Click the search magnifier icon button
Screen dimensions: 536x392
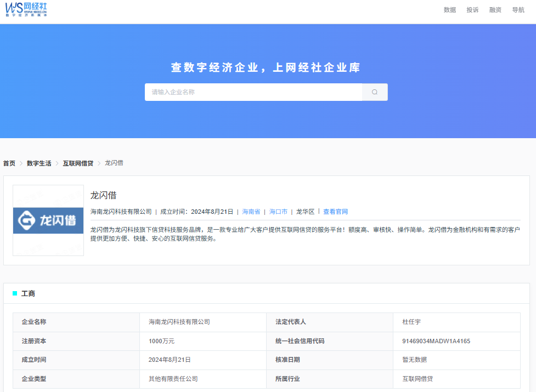pos(375,92)
